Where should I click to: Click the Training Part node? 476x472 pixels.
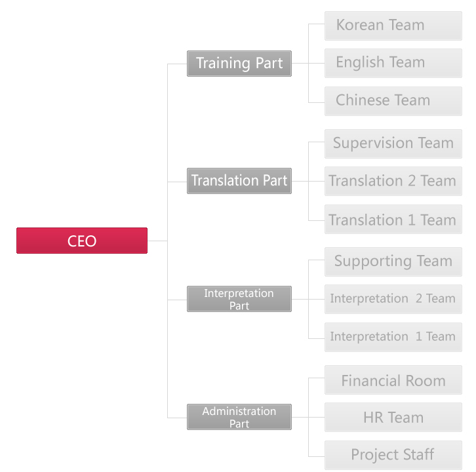[x=239, y=64]
